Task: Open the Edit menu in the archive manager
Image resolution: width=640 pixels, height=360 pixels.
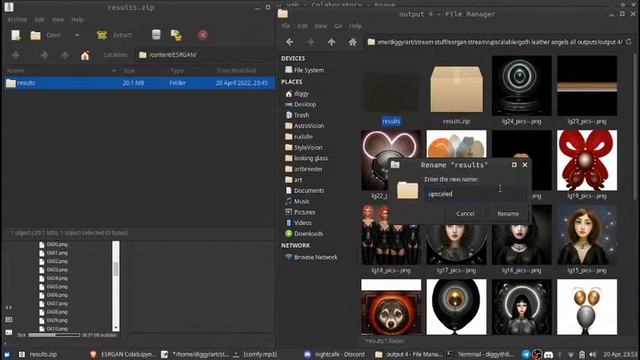Action: [39, 19]
